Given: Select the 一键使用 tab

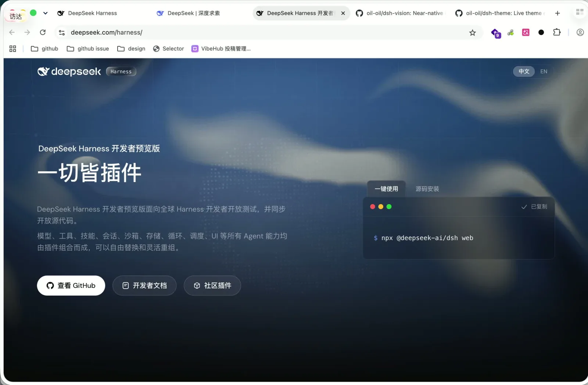Looking at the screenshot, I should pyautogui.click(x=386, y=189).
